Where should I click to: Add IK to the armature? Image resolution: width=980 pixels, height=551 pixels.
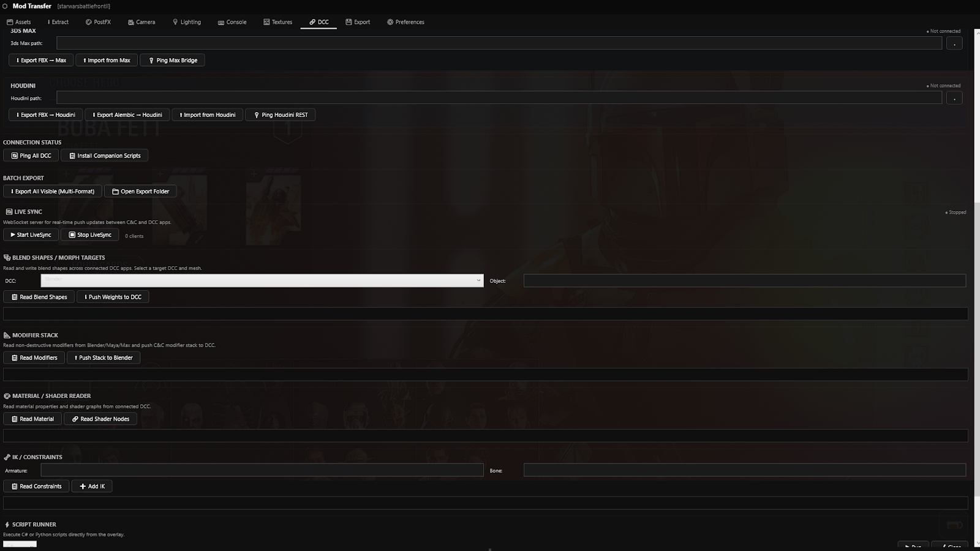tap(92, 485)
